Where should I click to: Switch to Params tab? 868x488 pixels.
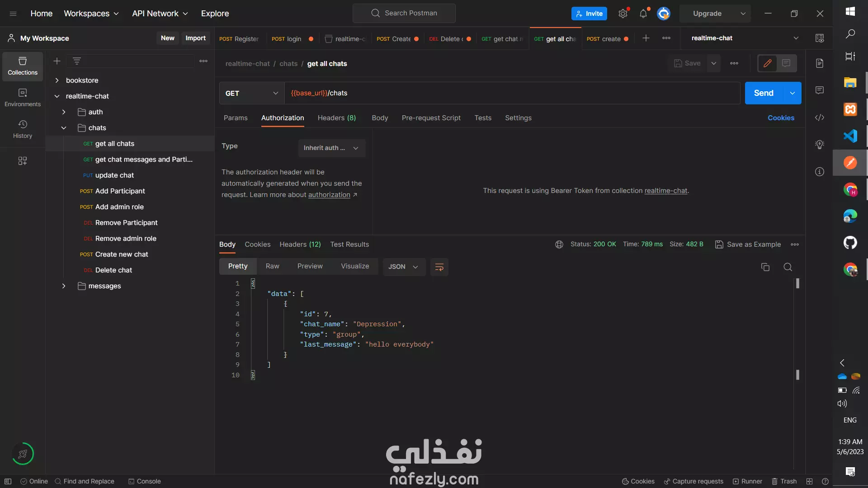point(236,118)
